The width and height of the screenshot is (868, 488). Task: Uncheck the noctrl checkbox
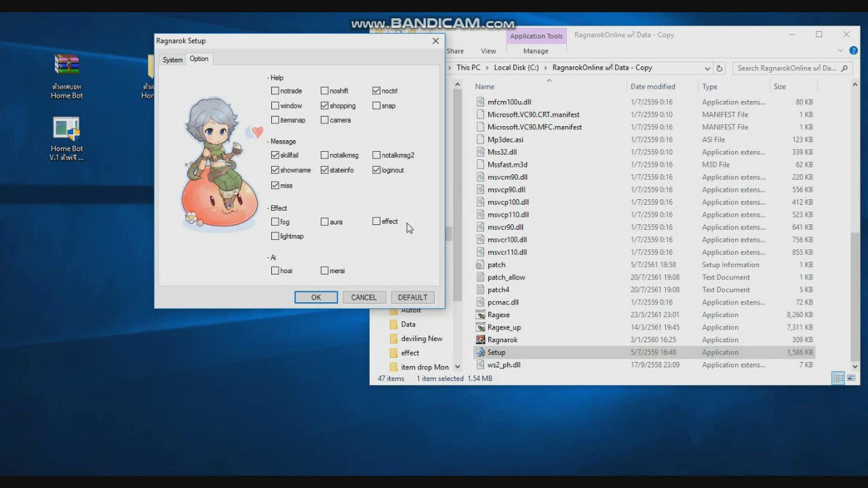376,91
